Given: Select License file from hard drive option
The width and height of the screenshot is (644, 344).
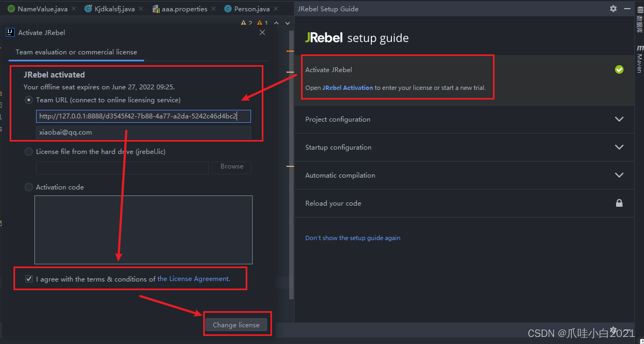Looking at the screenshot, I should pyautogui.click(x=28, y=151).
